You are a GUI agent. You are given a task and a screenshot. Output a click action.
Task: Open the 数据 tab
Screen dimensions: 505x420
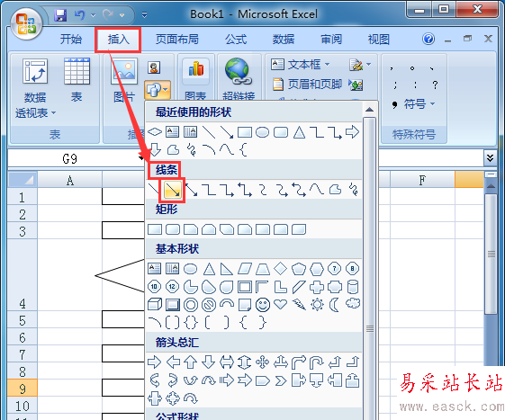coord(284,40)
